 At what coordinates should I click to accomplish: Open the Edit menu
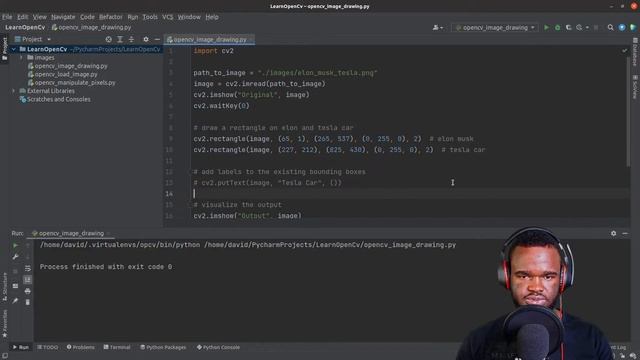(22, 17)
